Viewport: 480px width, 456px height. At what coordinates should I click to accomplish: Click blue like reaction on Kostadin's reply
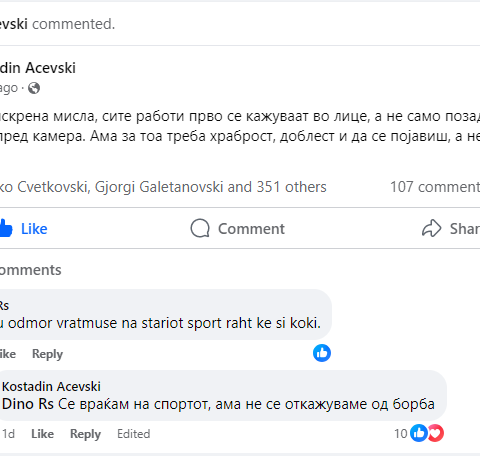click(x=419, y=433)
